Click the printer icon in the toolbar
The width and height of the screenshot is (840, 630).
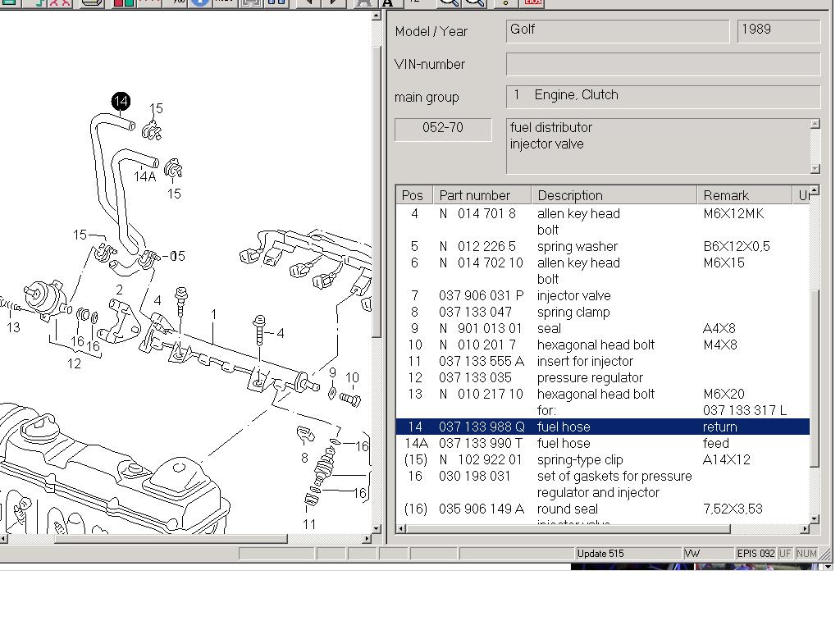pos(93,2)
